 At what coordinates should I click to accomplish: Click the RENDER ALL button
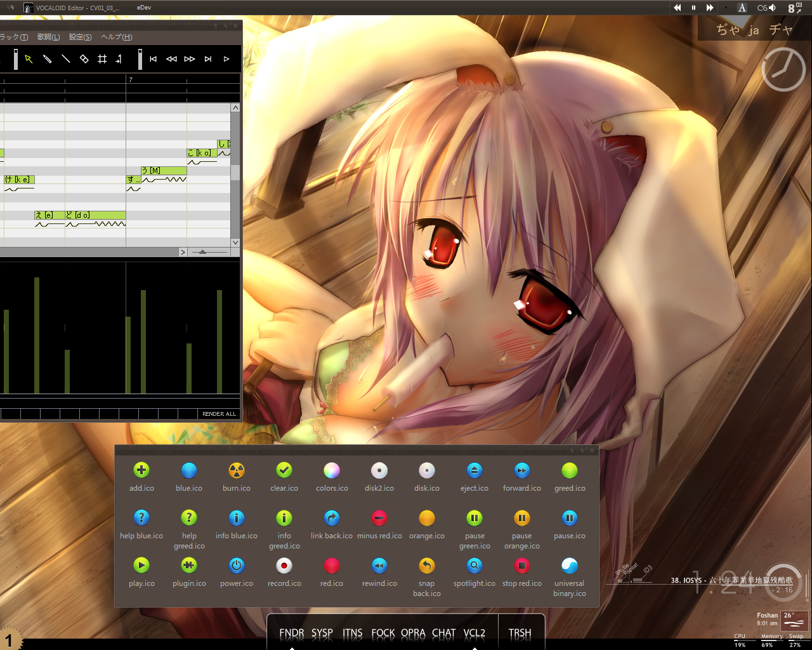click(x=219, y=414)
